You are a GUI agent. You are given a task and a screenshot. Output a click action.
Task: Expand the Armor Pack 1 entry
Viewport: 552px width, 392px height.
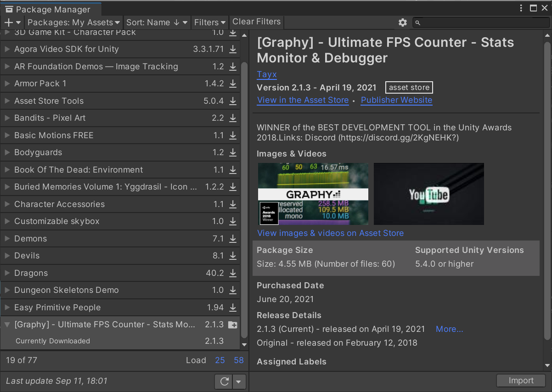click(x=7, y=84)
